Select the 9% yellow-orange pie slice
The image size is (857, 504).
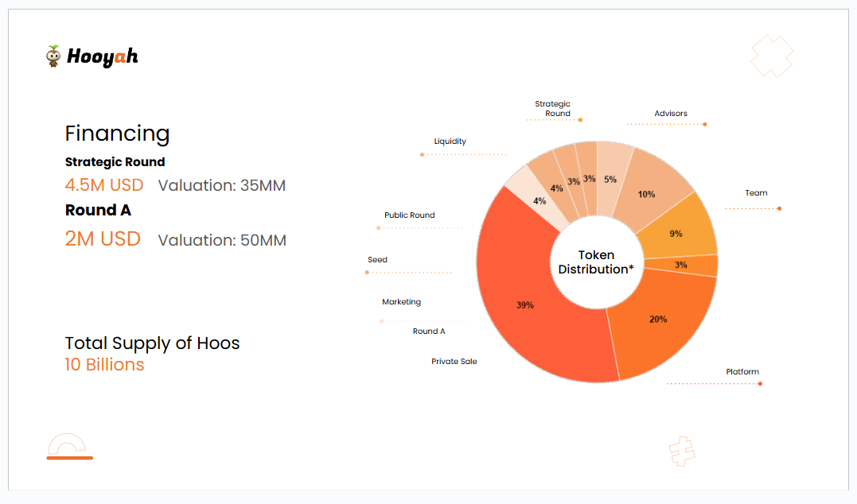(x=677, y=234)
